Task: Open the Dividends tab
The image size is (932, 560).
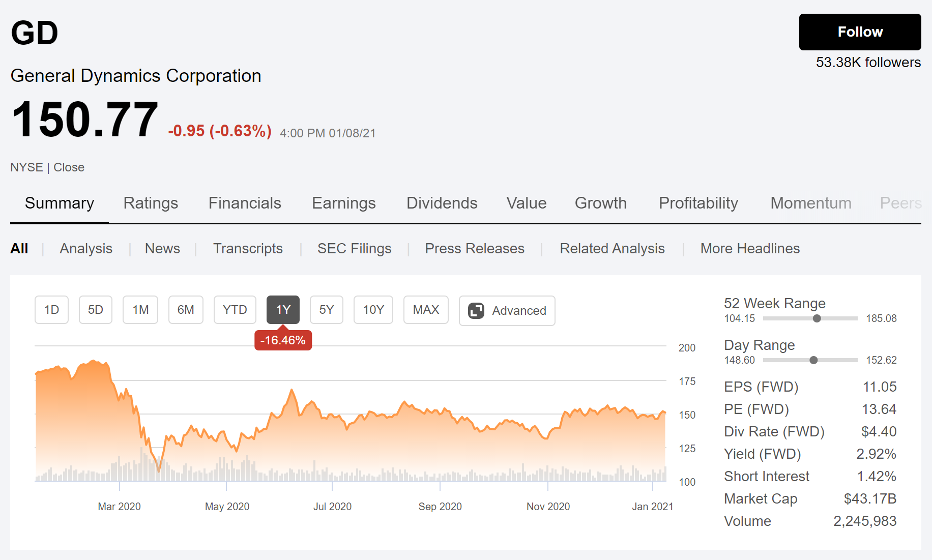Action: point(442,203)
